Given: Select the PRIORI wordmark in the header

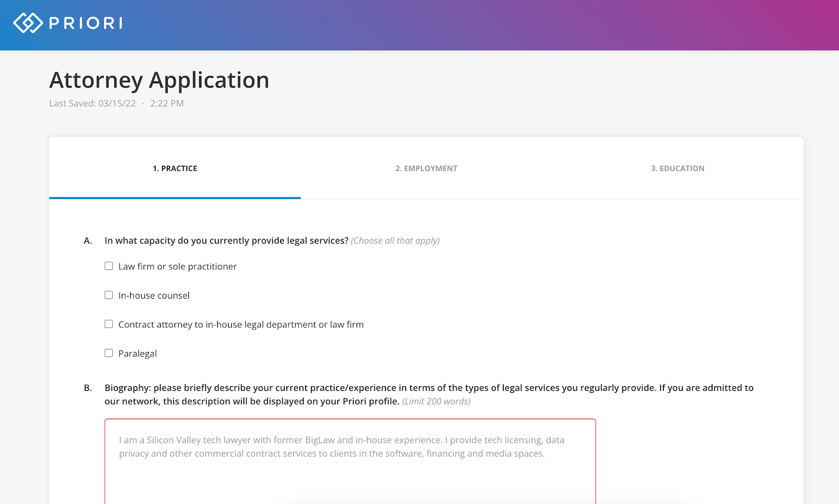Looking at the screenshot, I should click(87, 23).
